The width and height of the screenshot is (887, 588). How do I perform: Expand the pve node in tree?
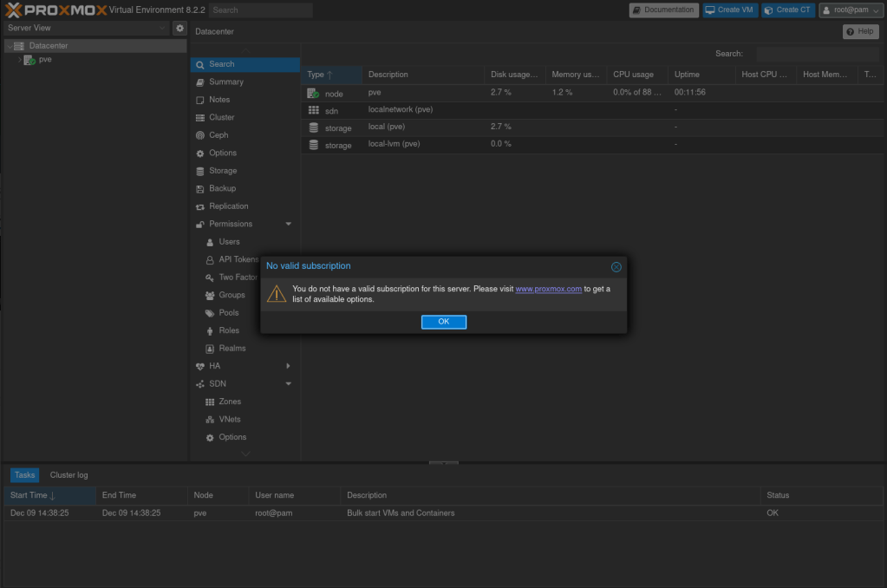pos(19,60)
